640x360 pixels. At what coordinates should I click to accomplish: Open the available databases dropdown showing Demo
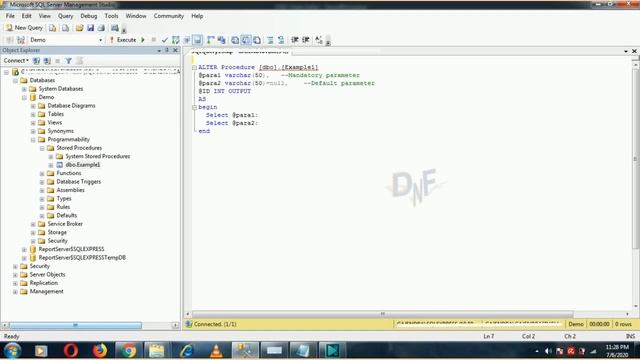pos(66,40)
